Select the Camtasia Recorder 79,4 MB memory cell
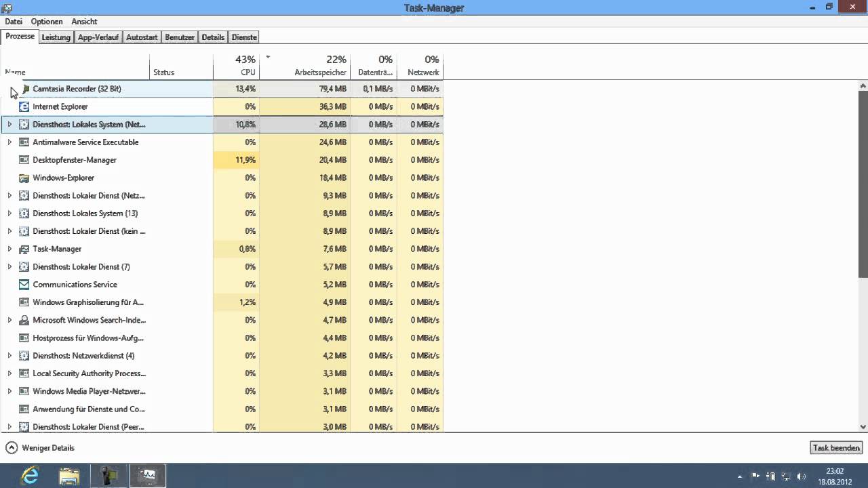Viewport: 868px width, 488px height. [304, 89]
